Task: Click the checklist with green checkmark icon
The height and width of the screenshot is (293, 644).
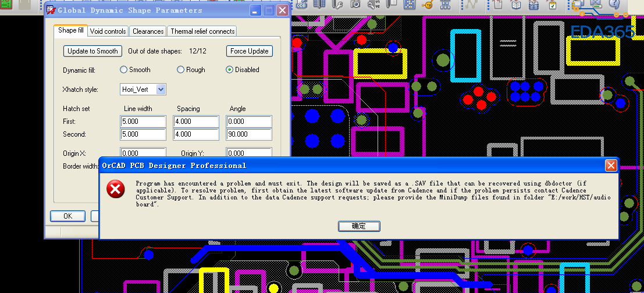Action: point(552,5)
